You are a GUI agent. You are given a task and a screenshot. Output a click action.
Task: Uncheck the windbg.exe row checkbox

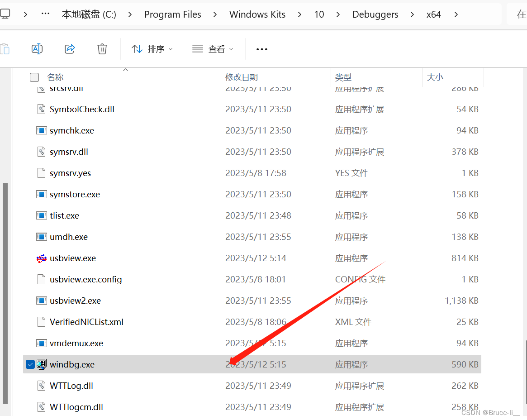[30, 364]
